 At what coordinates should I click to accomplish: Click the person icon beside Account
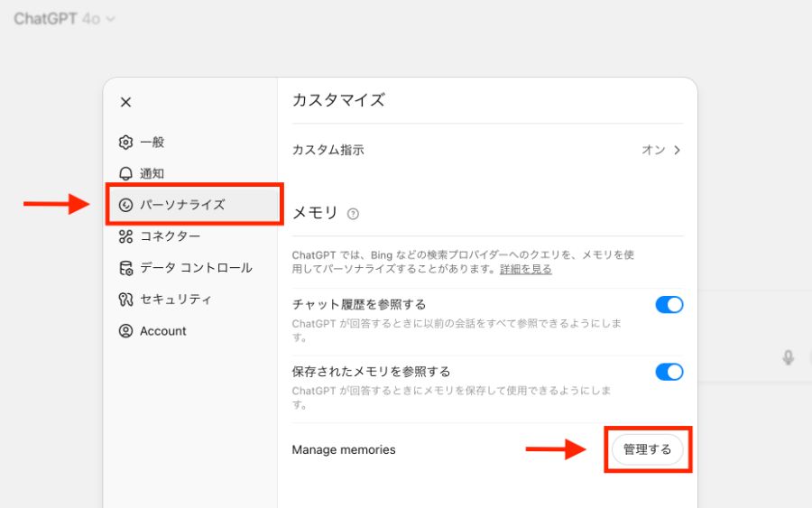[x=125, y=331]
